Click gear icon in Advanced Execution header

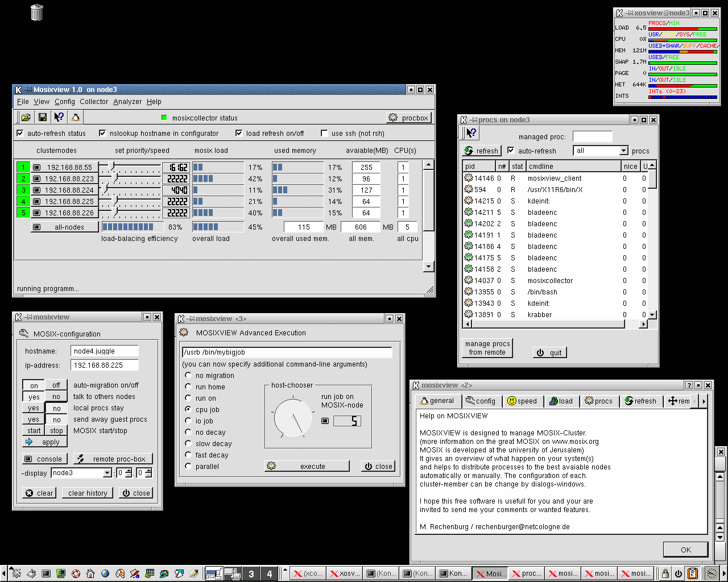coord(184,332)
